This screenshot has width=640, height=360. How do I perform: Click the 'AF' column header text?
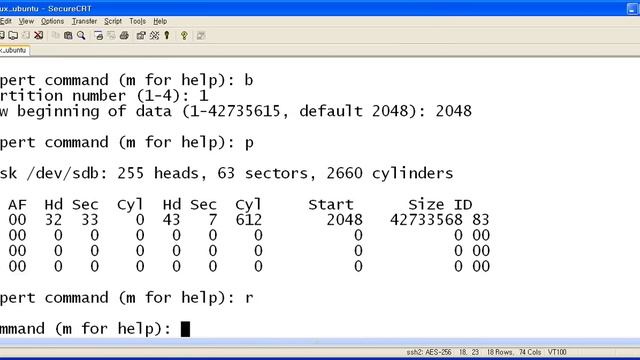18,204
